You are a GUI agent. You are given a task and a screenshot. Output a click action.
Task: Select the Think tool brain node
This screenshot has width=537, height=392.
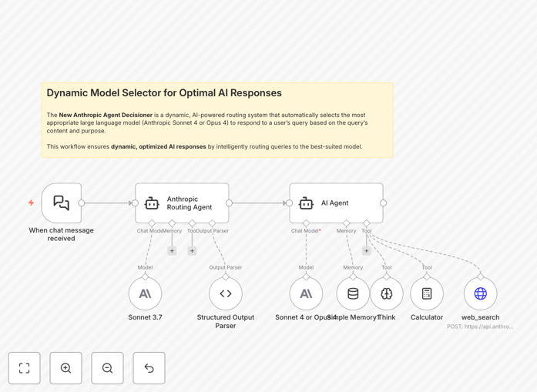click(x=387, y=293)
